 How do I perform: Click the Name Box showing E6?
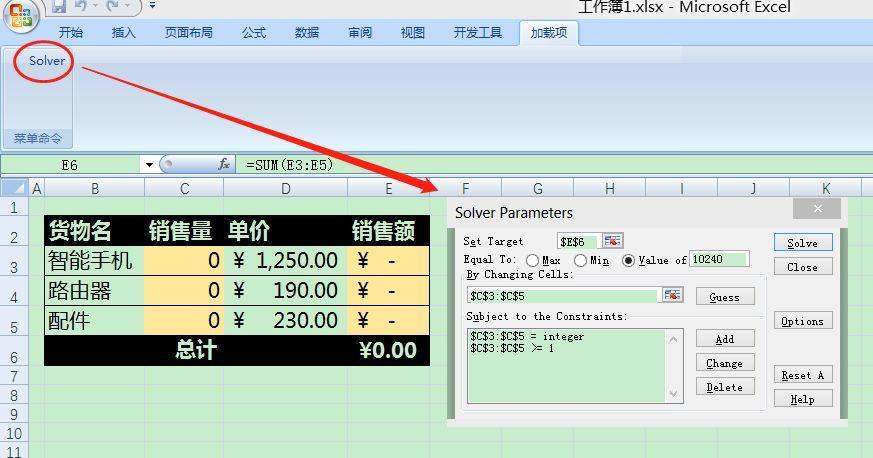tap(70, 165)
